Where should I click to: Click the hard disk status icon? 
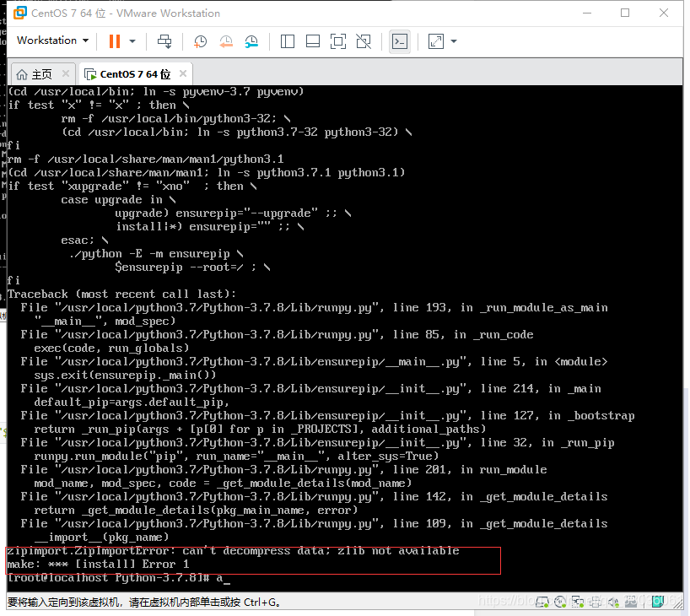542,601
